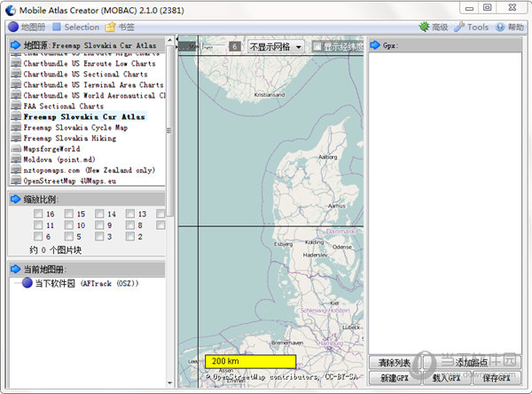
Task: Enable zoom level 10 checkbox
Action: click(69, 225)
